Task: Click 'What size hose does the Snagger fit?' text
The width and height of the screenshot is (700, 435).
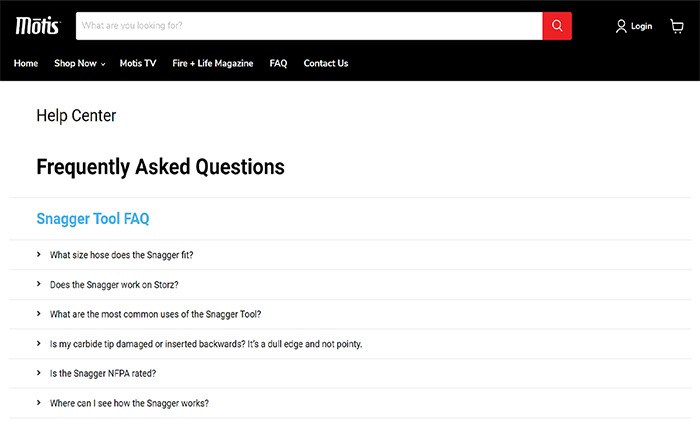Action: tap(121, 255)
